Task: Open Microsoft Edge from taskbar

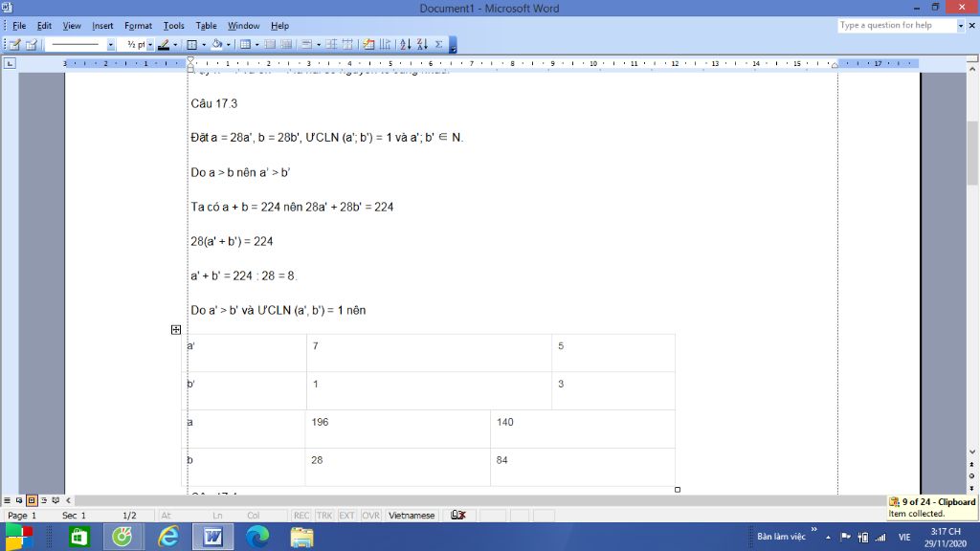Action: point(257,537)
